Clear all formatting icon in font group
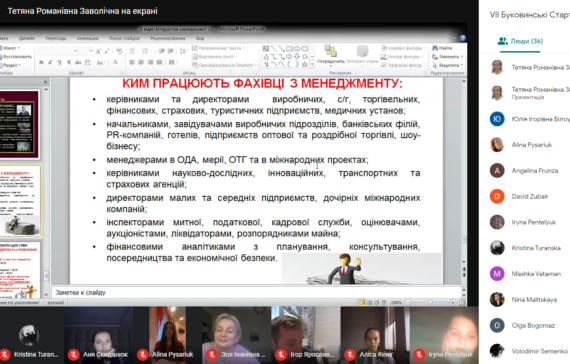This screenshot has width=570, height=364. pos(119,51)
